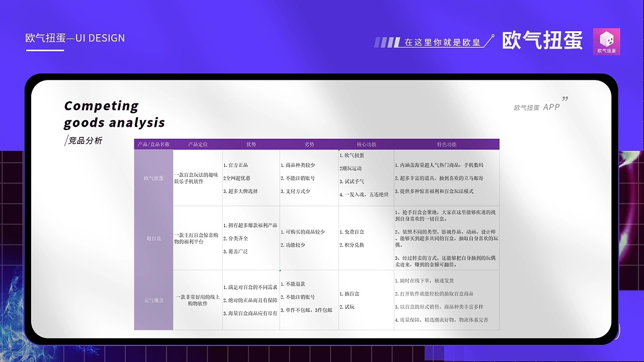644x362 pixels.
Task: Click the cell '一款非常好用的线上购物软件'
Action: [198, 300]
